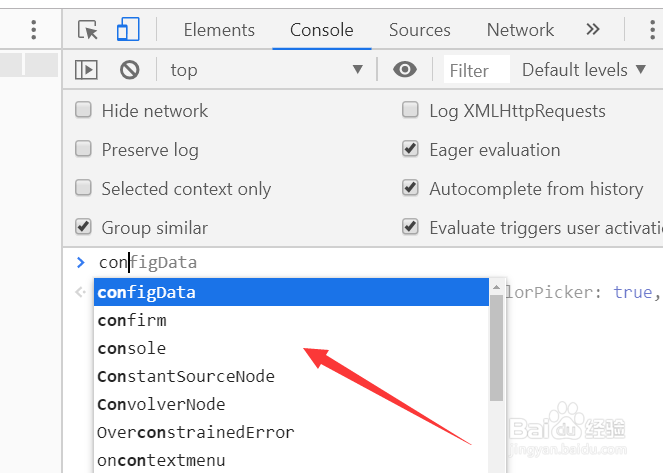
Task: Disable the Eager evaluation checkbox
Action: click(410, 150)
